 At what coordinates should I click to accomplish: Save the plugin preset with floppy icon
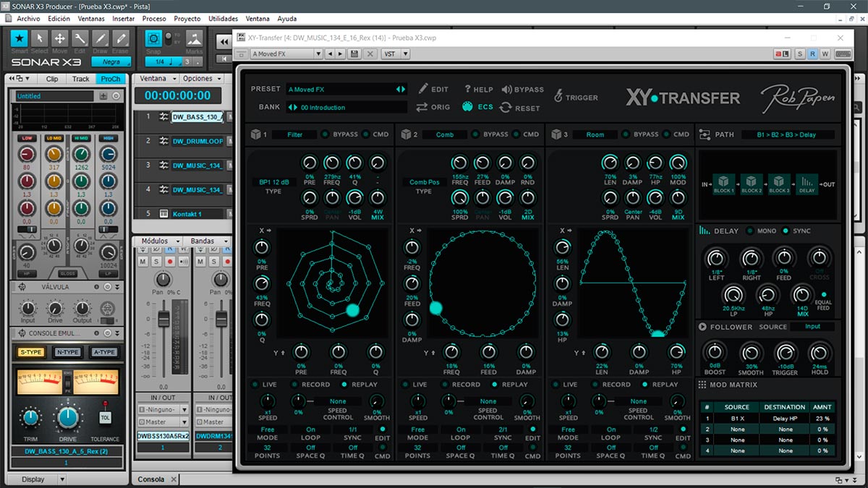tap(354, 53)
